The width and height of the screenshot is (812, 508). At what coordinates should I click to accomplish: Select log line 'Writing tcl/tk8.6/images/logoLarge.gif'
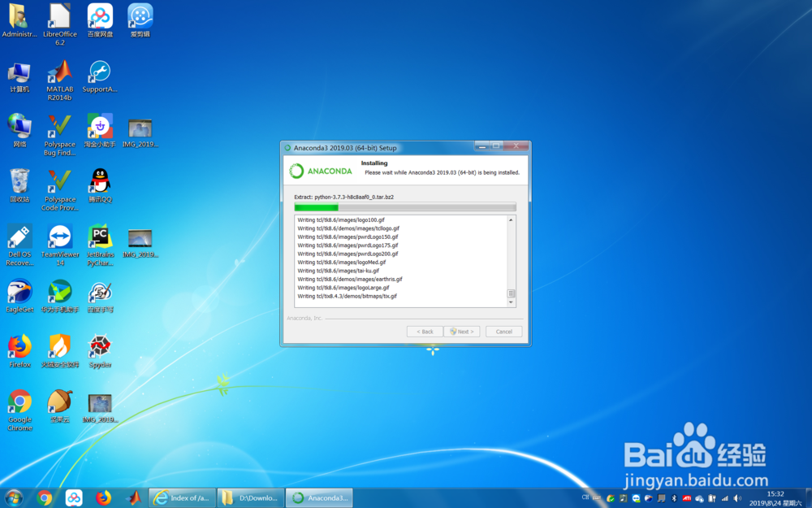tap(343, 288)
